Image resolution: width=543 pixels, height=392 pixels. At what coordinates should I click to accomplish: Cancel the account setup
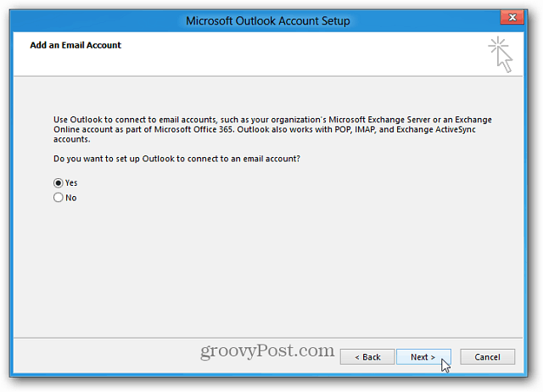tap(487, 356)
